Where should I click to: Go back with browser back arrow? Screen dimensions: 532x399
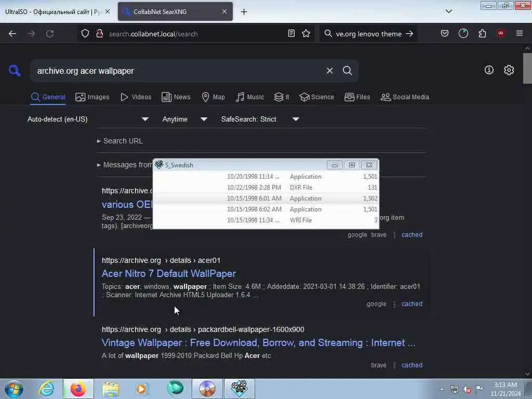coord(12,34)
